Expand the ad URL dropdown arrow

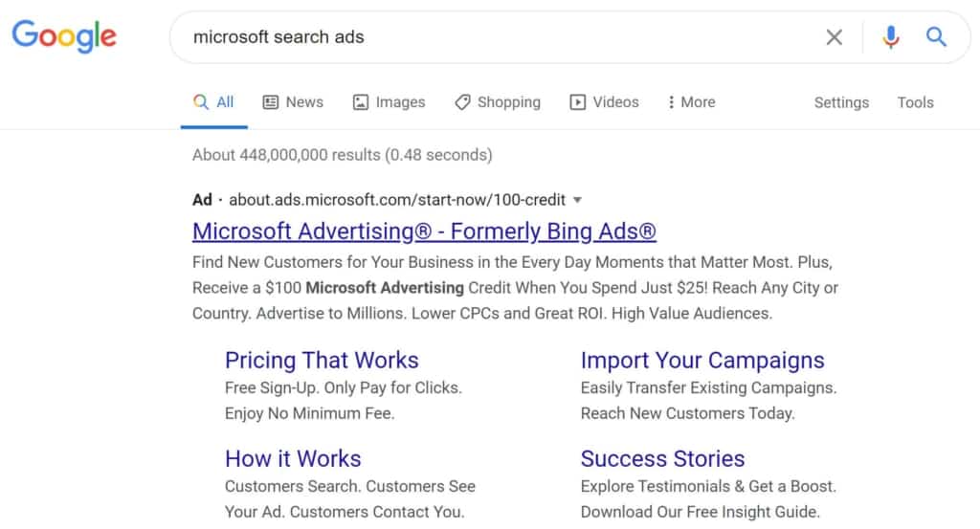577,200
